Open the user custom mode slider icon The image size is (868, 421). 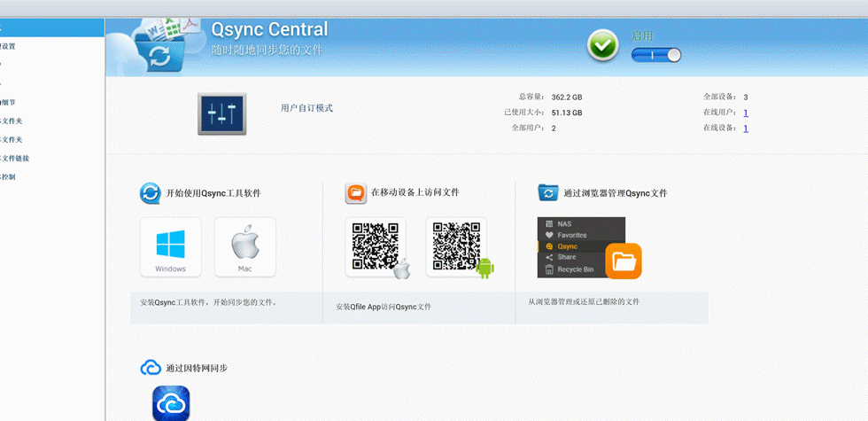point(222,114)
